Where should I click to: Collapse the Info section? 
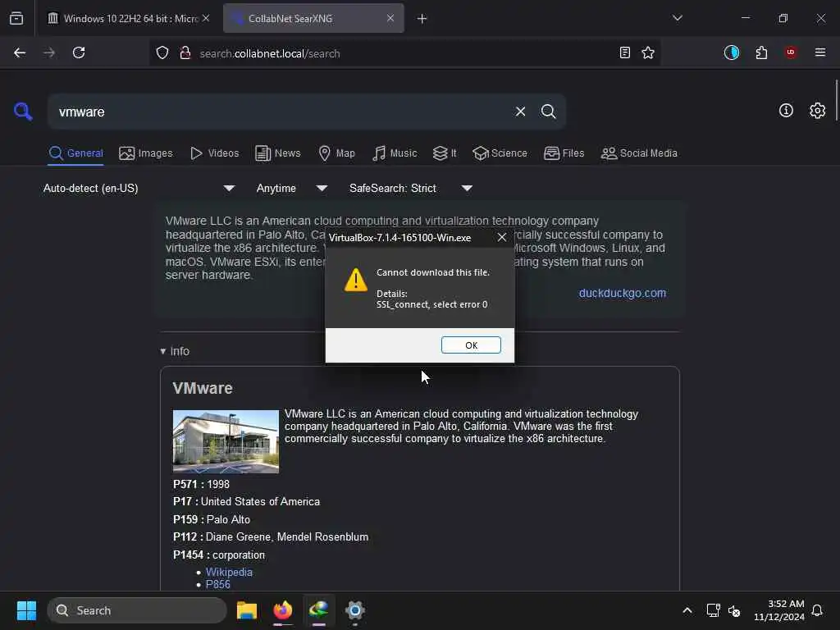(175, 351)
